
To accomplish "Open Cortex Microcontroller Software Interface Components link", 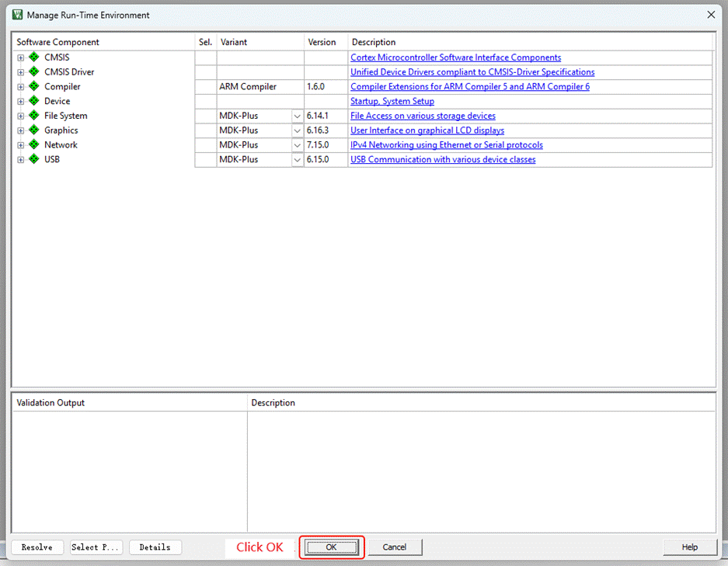I will point(455,57).
